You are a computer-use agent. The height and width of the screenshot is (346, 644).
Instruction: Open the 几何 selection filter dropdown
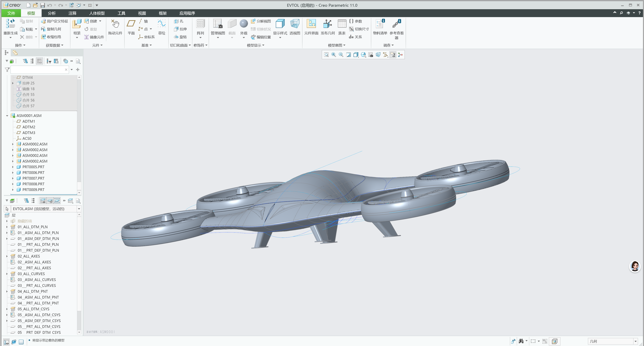click(635, 341)
